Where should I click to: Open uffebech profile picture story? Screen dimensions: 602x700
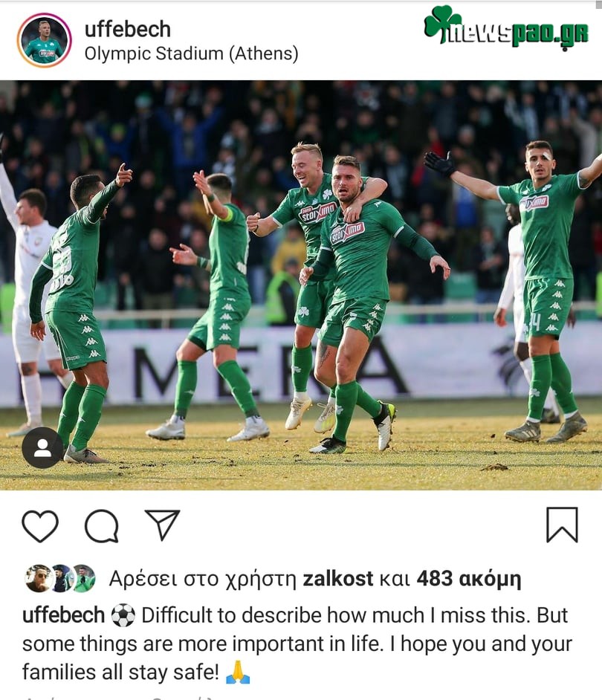(x=44, y=40)
